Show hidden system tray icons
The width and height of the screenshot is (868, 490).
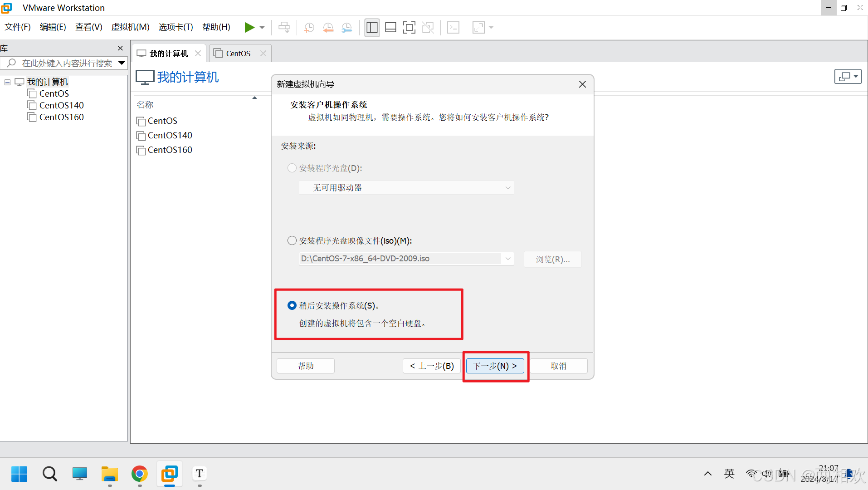707,474
